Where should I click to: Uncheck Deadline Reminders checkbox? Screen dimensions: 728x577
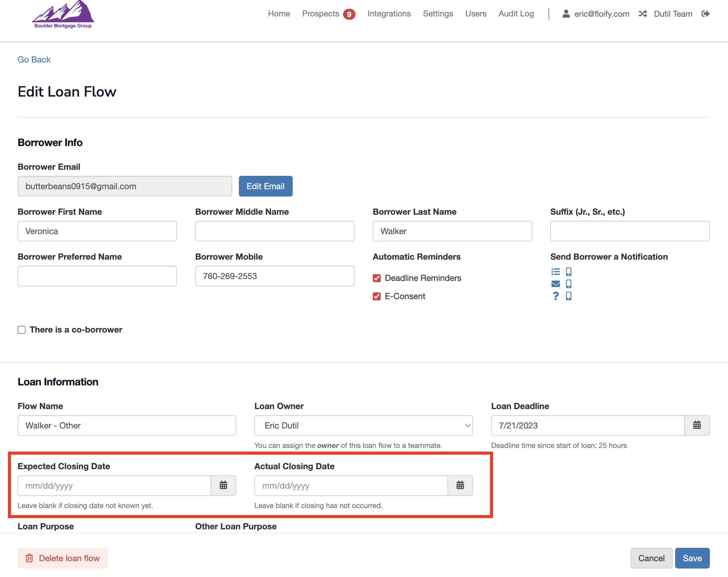point(377,278)
